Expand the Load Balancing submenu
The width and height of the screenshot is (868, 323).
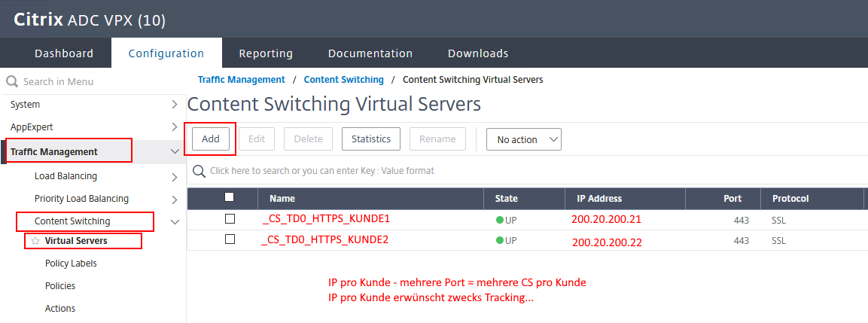[175, 177]
